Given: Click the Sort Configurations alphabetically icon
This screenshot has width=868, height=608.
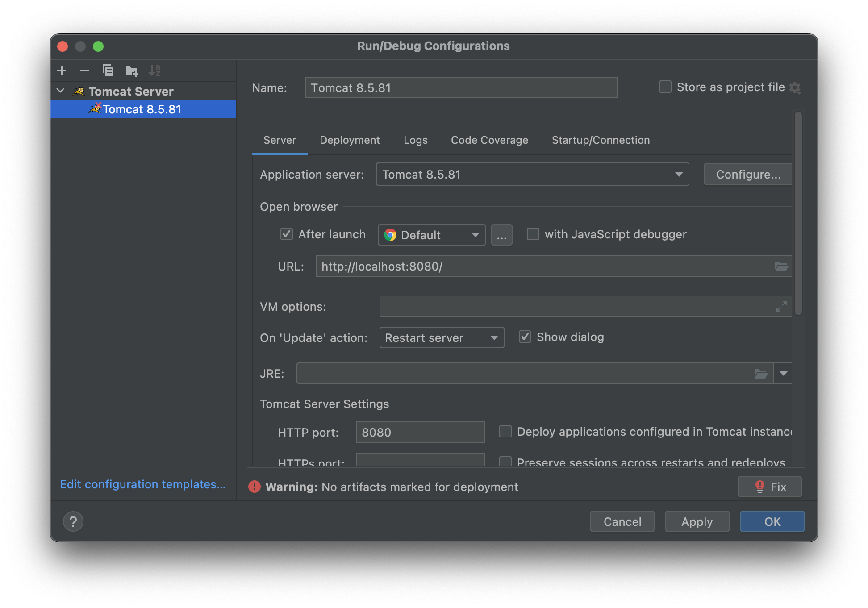Looking at the screenshot, I should 154,71.
